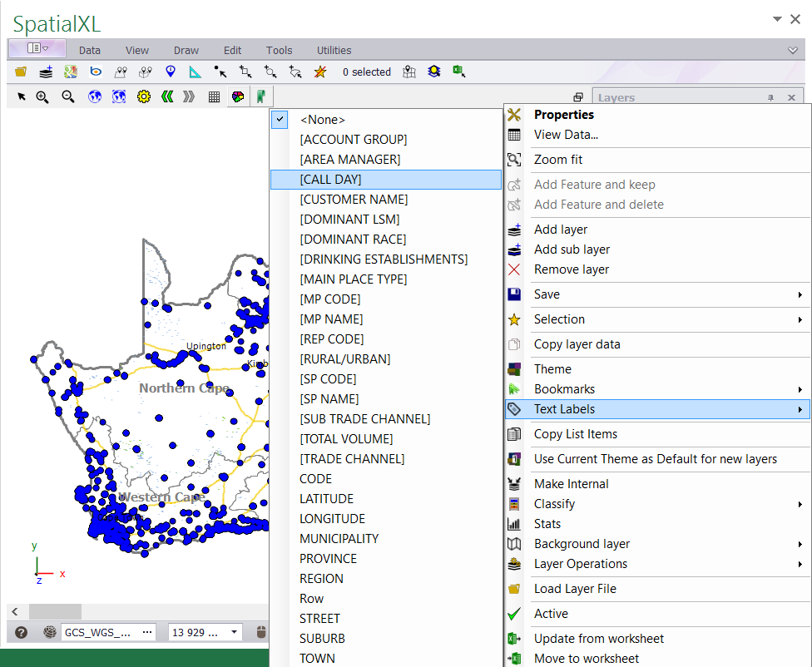
Task: Click the help question mark icon
Action: 22,632
